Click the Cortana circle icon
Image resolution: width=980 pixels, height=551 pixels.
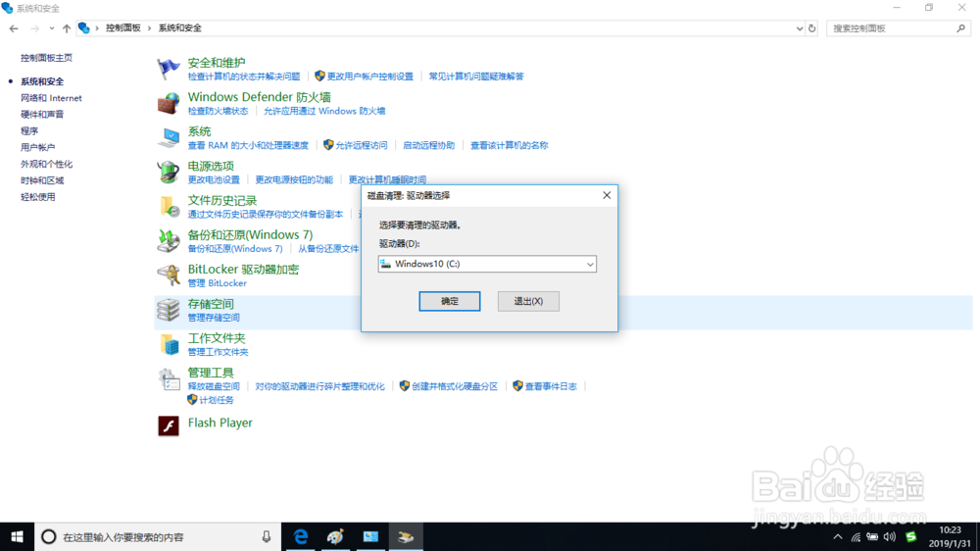(48, 536)
